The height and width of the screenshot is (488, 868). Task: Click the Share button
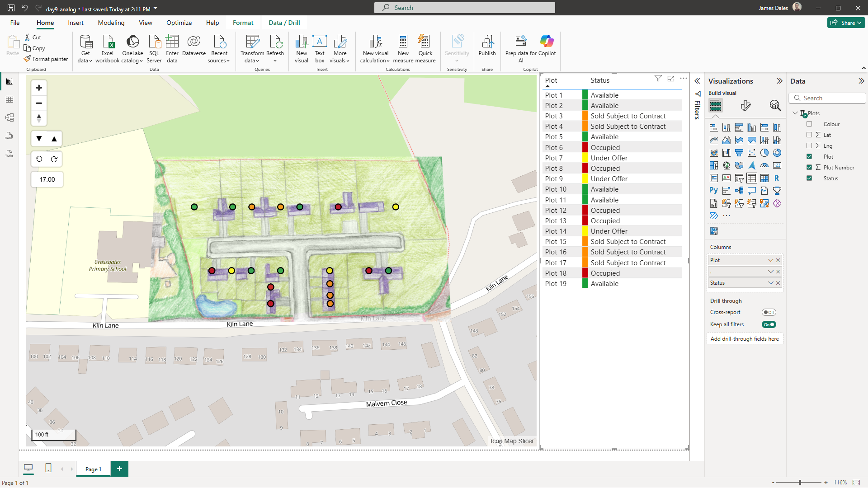click(x=846, y=23)
